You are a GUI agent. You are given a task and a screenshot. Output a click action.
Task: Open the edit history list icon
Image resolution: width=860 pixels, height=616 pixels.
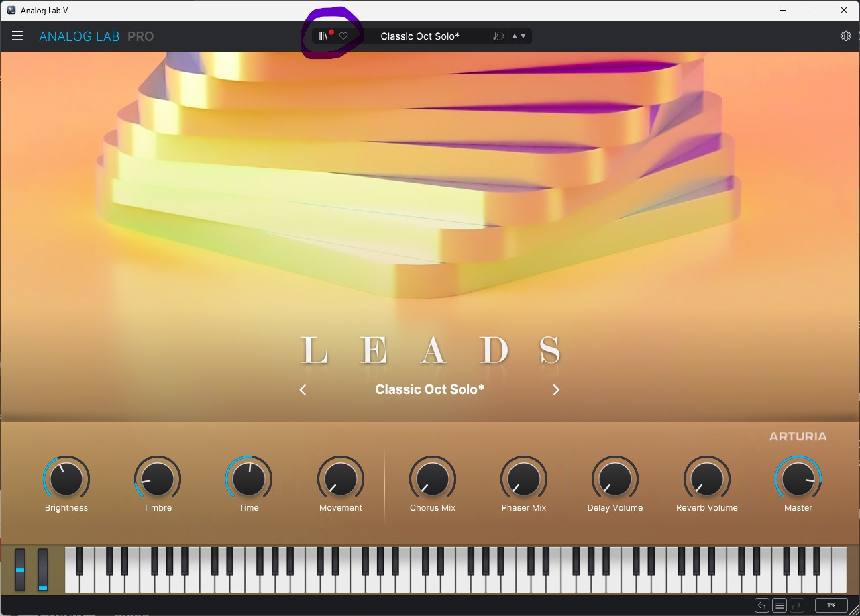(779, 605)
